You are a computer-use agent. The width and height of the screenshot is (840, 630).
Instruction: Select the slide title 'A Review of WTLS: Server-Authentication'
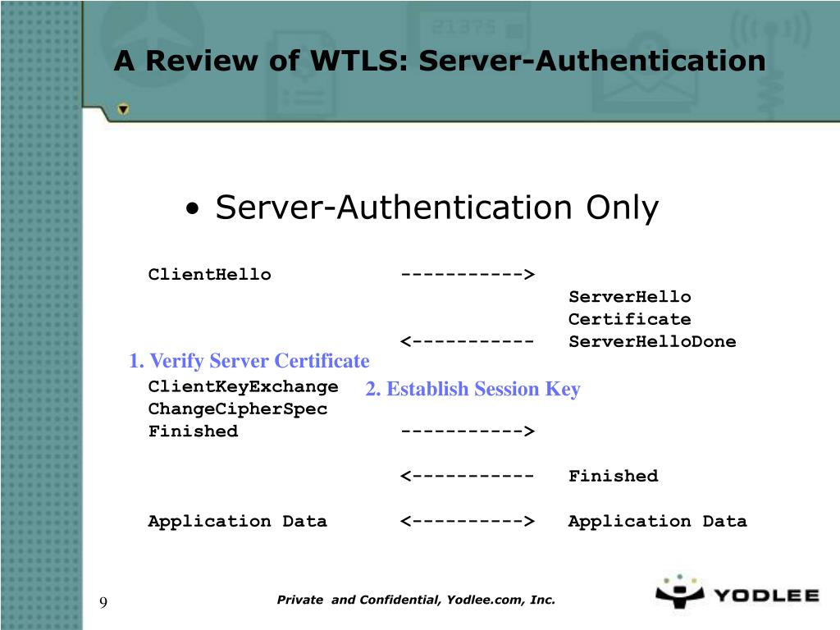click(440, 61)
